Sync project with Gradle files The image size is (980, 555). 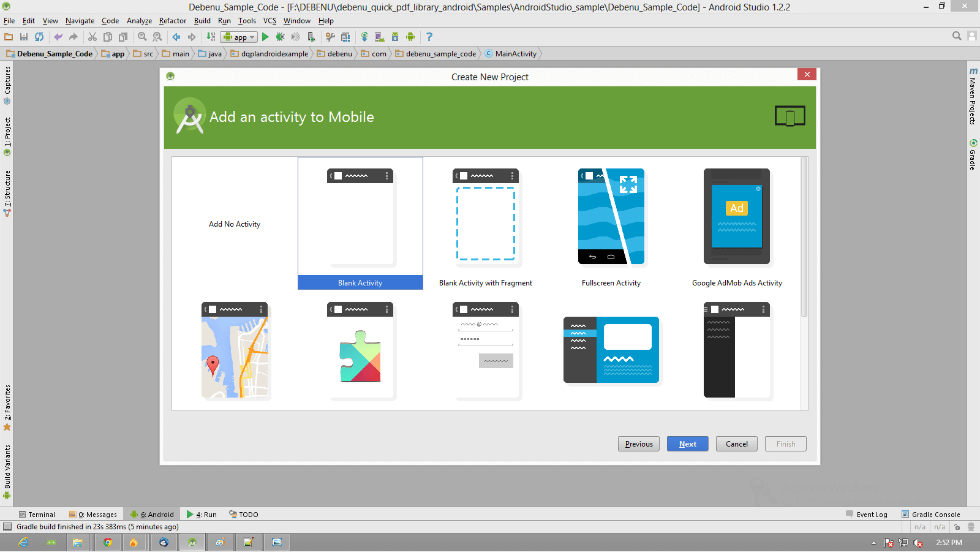tap(363, 37)
